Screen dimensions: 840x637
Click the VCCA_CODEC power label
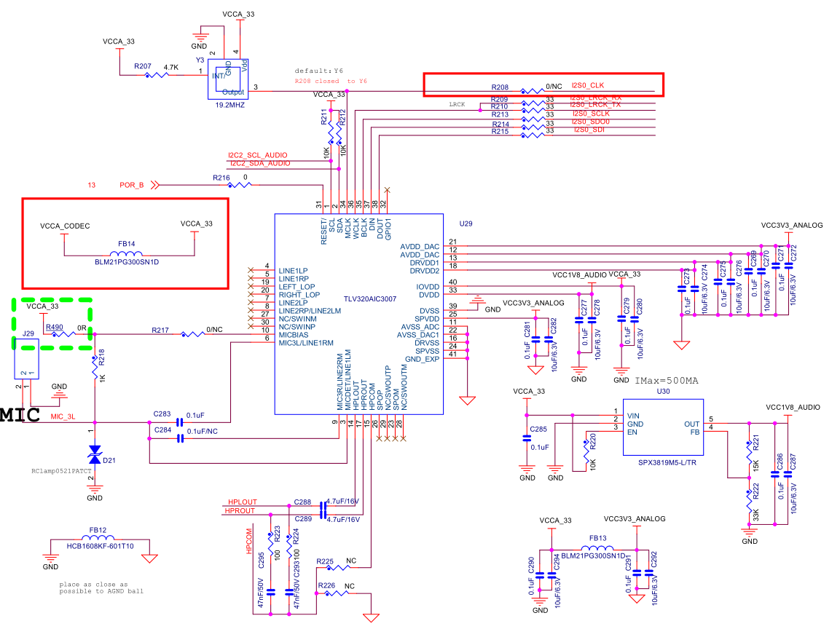[65, 226]
